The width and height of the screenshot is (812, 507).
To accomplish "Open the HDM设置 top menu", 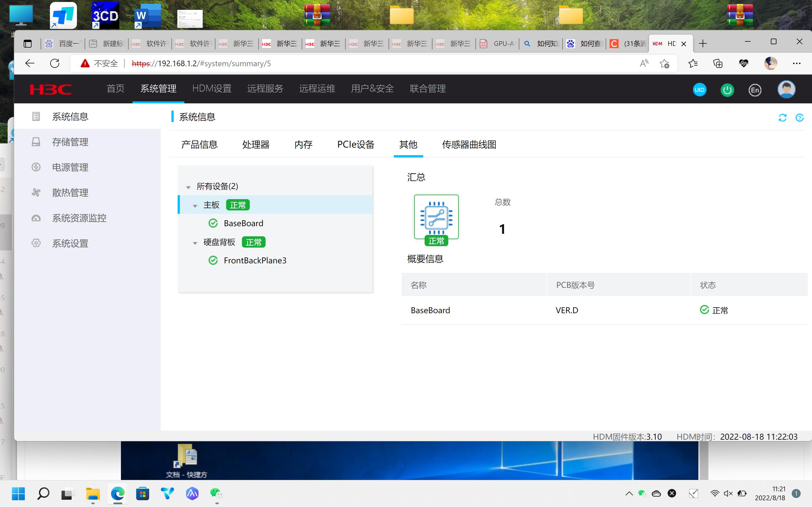I will [x=212, y=88].
